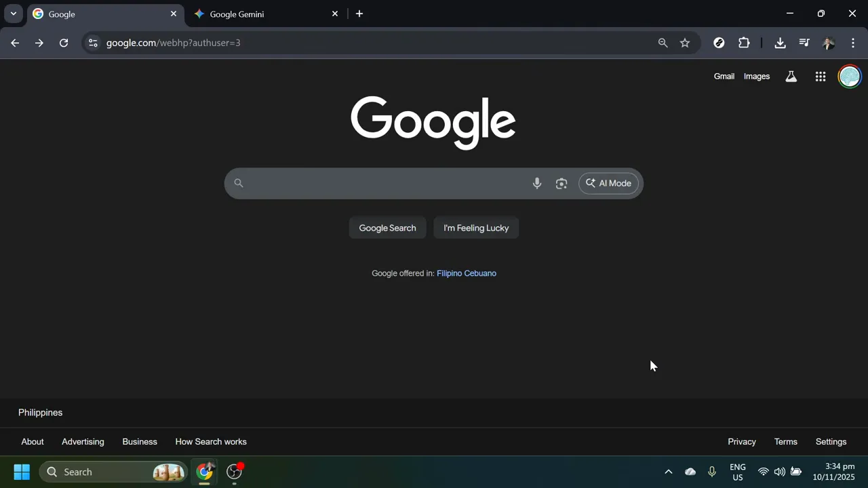
Task: Open the Business link
Action: pyautogui.click(x=140, y=441)
